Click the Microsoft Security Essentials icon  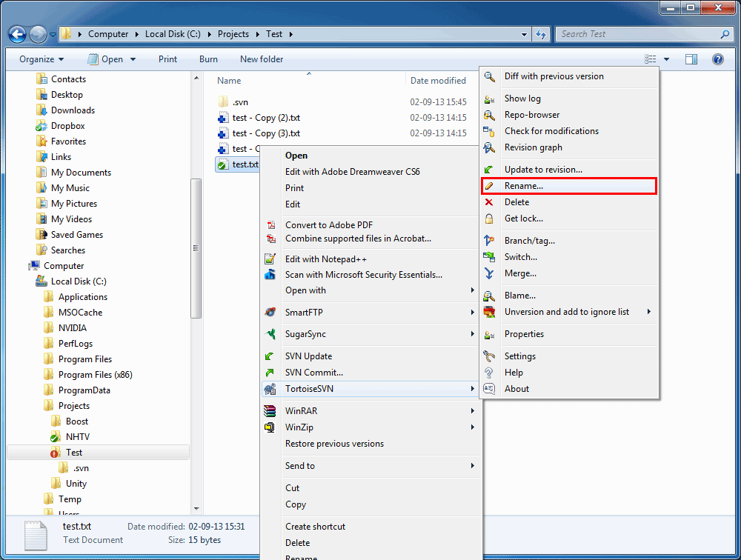[270, 275]
